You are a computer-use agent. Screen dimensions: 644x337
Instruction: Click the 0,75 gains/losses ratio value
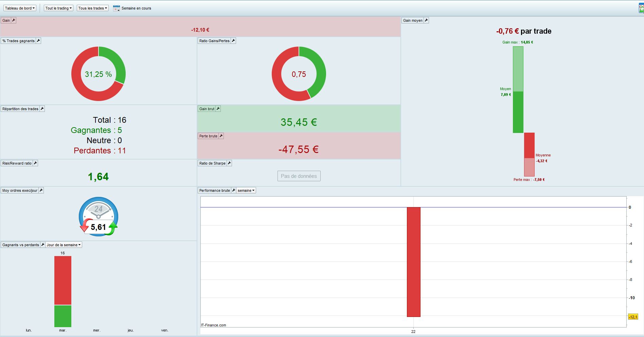(299, 74)
